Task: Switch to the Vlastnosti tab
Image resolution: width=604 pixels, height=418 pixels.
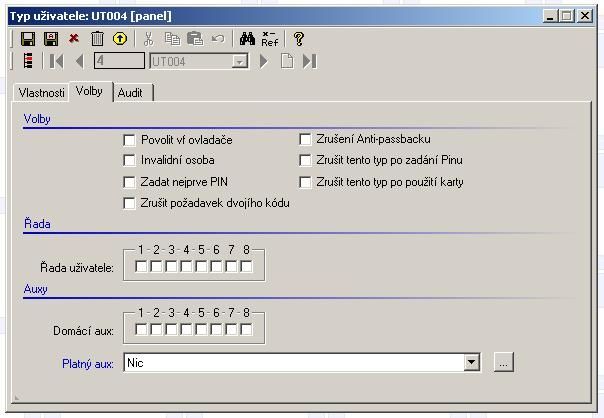Action: tap(42, 92)
